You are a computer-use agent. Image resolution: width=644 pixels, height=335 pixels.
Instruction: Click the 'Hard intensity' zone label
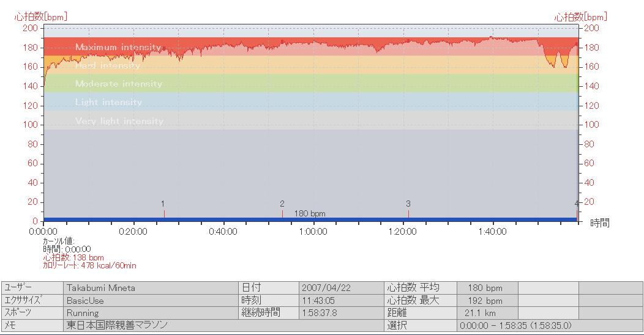(x=108, y=65)
